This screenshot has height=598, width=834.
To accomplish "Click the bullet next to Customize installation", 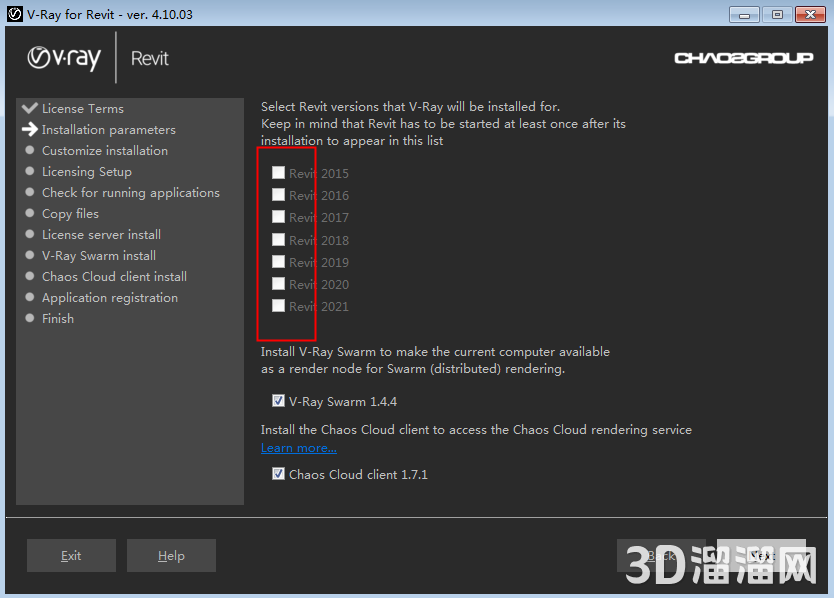I will [x=30, y=150].
